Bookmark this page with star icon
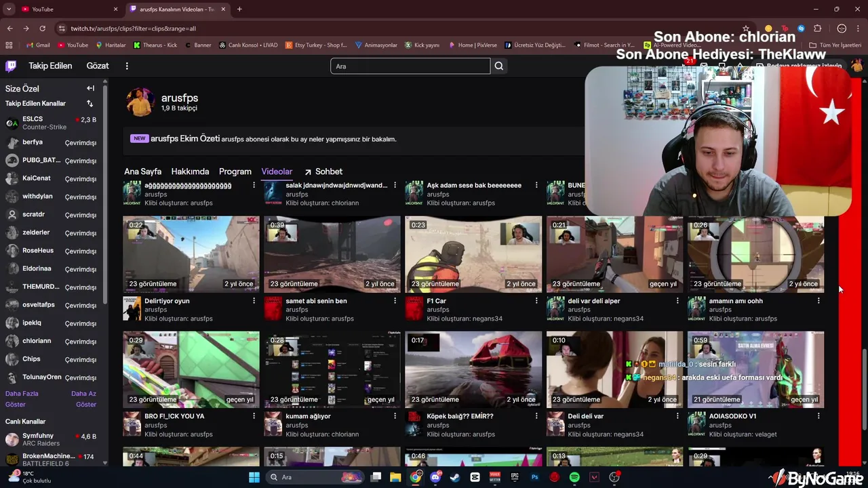 (x=746, y=28)
